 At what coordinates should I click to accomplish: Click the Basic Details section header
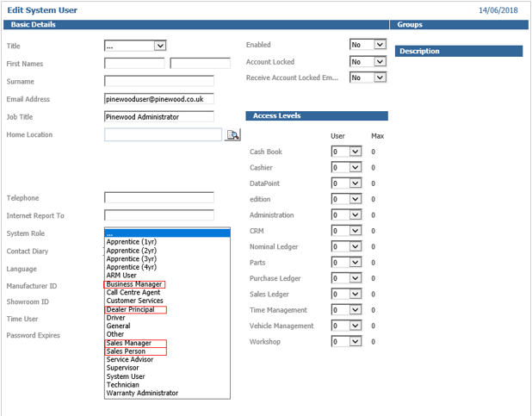[x=196, y=24]
